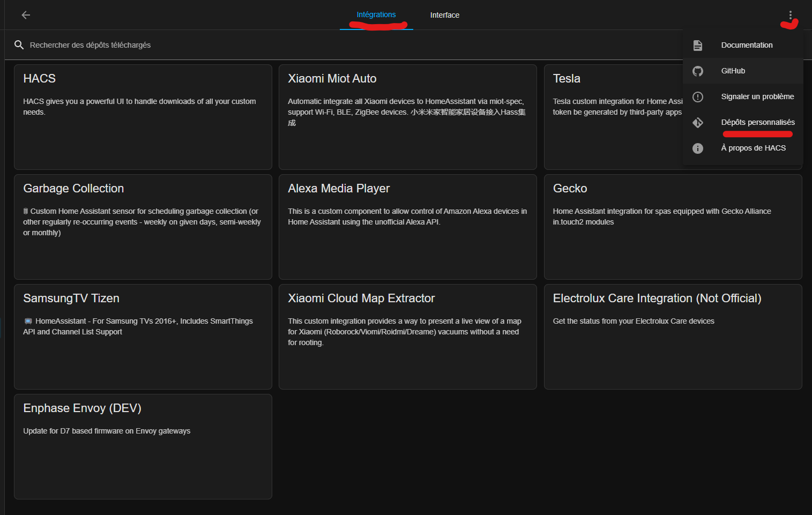This screenshot has height=515, width=812.
Task: Click the search magnifier icon
Action: click(x=19, y=45)
